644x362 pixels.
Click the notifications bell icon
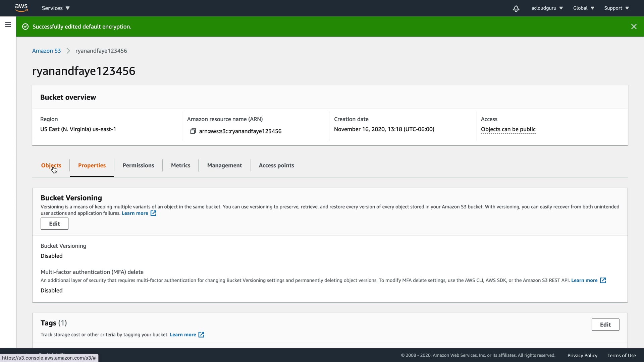click(516, 8)
